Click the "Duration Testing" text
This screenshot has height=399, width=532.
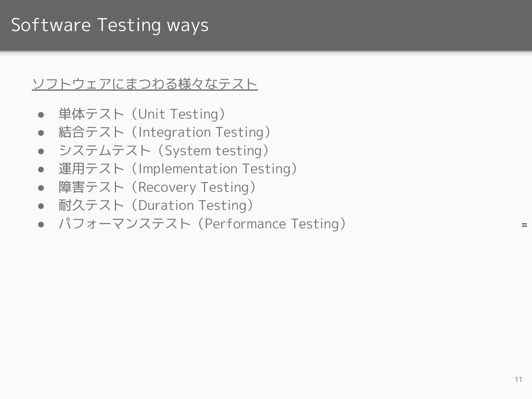click(192, 205)
